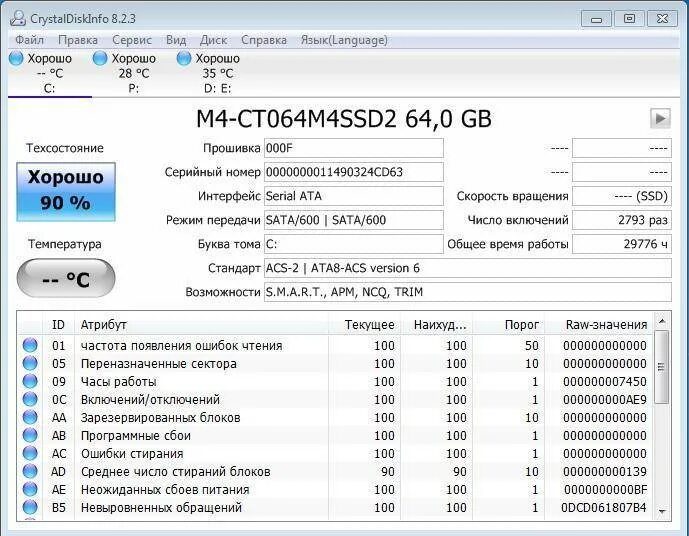Click the Прошивка field showing 000F
The image size is (689, 536).
[x=353, y=148]
